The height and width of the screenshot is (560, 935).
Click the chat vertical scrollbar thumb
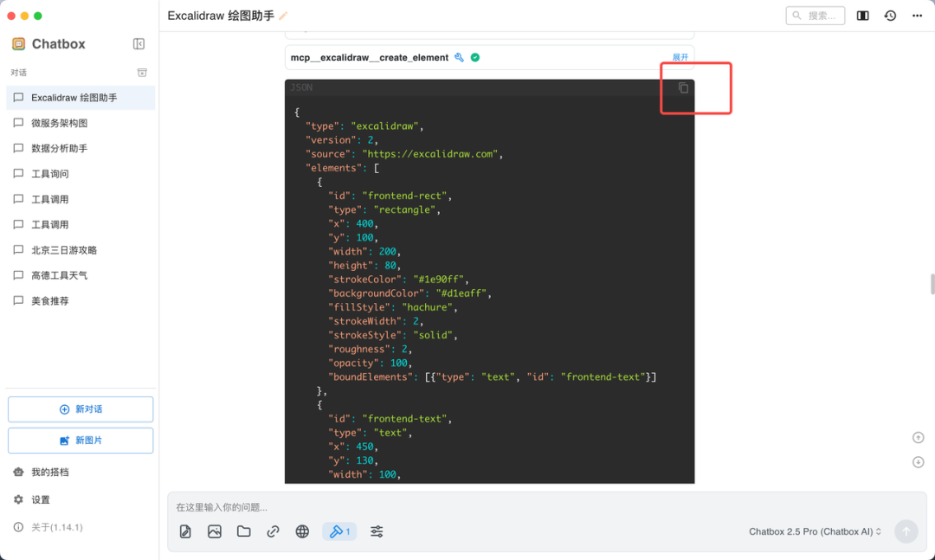point(932,284)
